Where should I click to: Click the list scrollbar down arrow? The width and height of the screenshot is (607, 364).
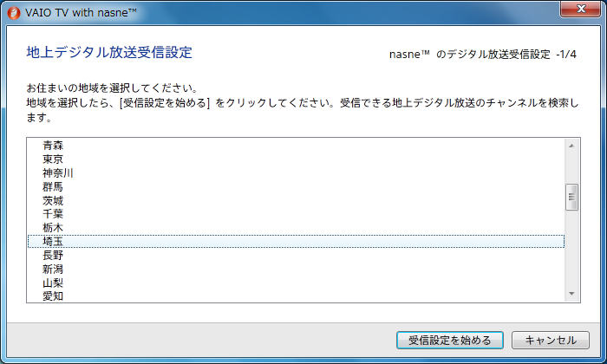coord(571,294)
